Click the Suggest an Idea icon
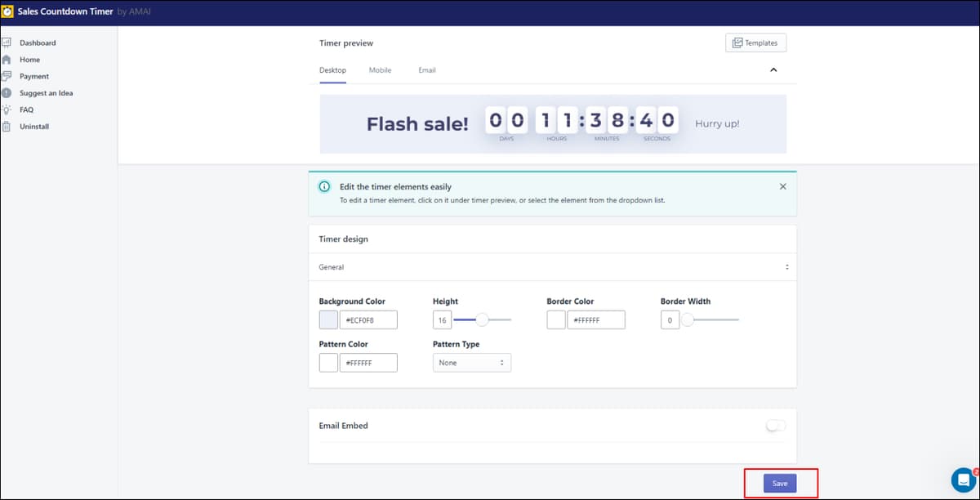This screenshot has height=500, width=980. pos(6,93)
